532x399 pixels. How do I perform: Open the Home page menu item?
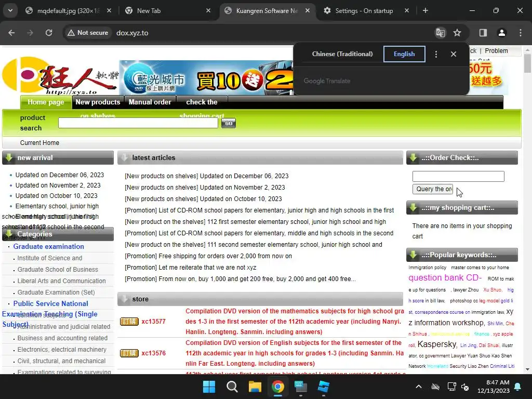click(46, 102)
